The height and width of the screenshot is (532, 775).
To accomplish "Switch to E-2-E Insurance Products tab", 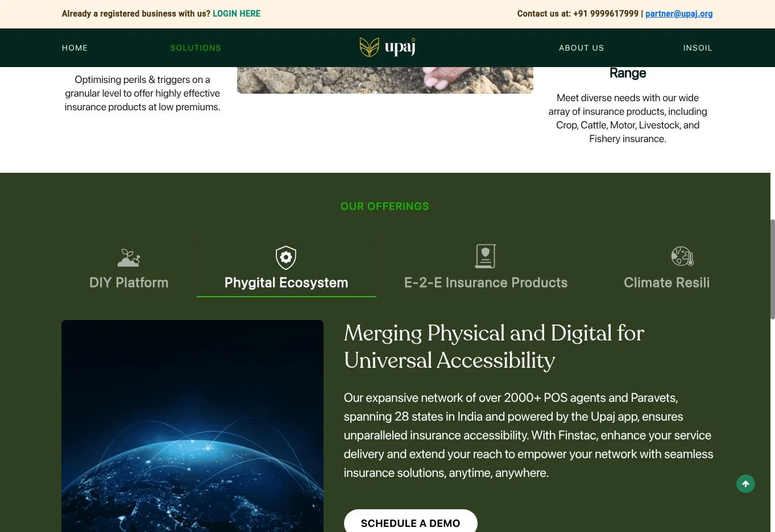I will (486, 268).
